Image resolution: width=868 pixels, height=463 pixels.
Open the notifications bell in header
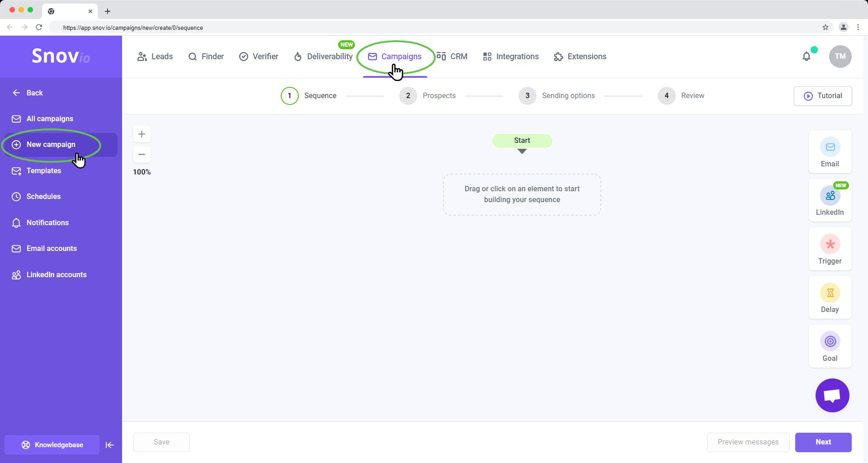point(806,57)
